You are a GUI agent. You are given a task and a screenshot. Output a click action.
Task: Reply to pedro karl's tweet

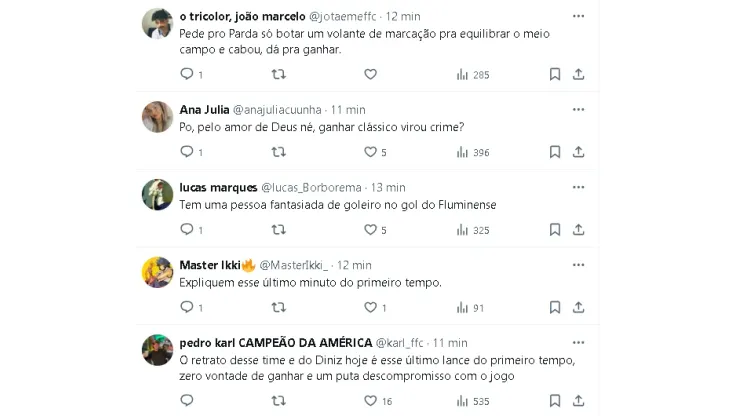coord(186,402)
